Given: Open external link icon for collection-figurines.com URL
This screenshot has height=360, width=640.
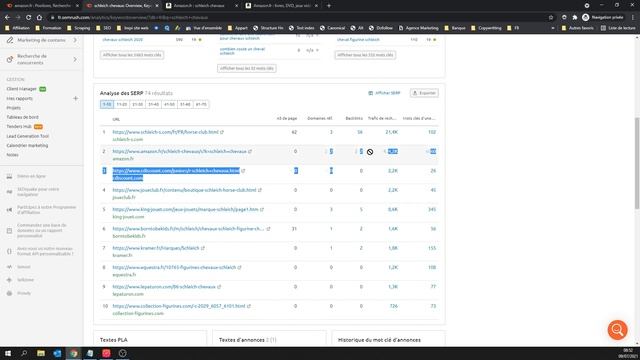Looking at the screenshot, I should tap(249, 306).
